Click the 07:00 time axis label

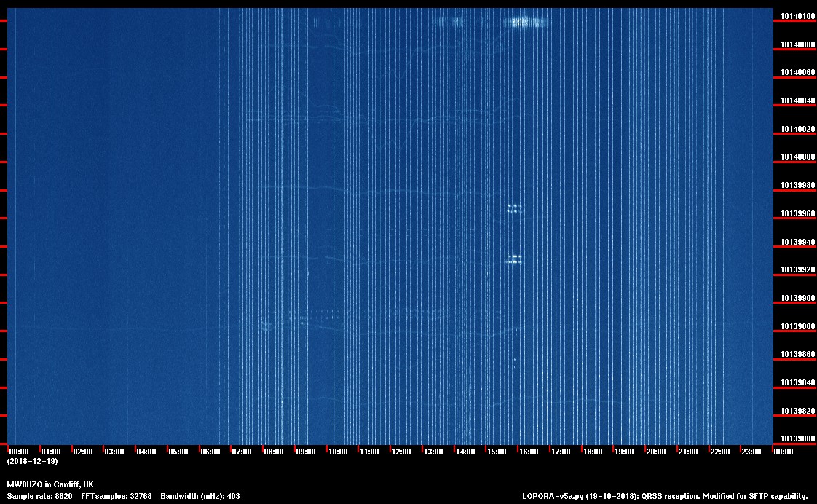242,452
